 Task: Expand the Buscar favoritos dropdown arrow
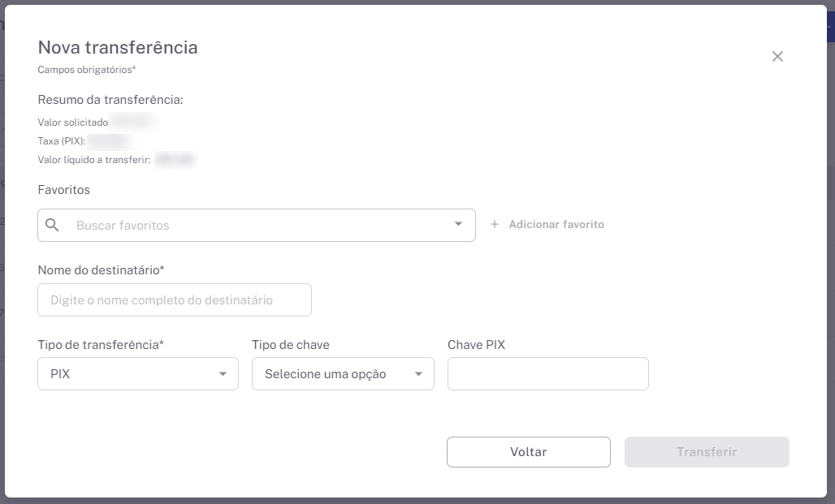[x=458, y=225]
